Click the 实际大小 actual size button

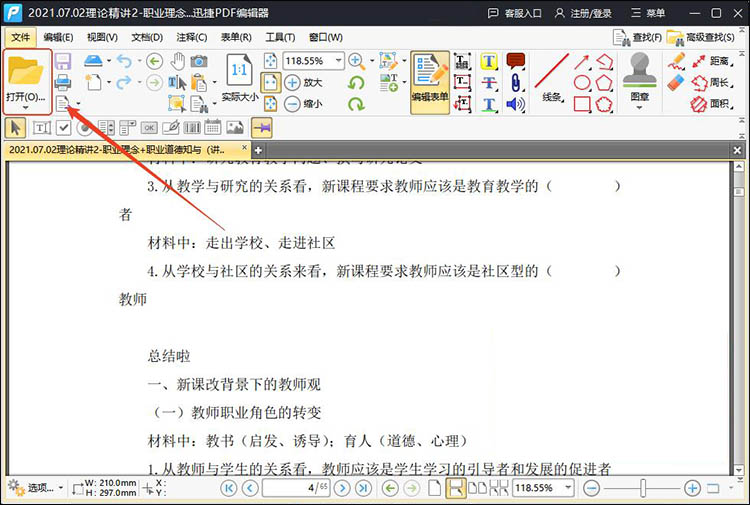click(240, 78)
